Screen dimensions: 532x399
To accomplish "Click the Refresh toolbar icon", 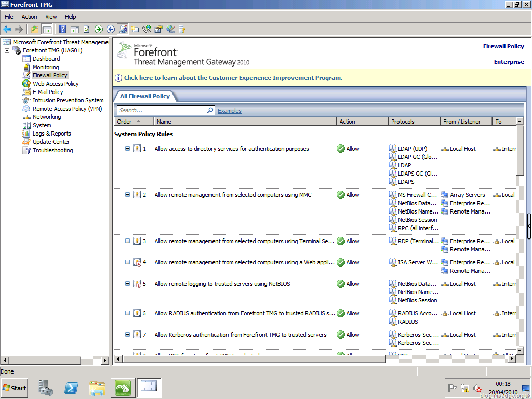I will [87, 30].
